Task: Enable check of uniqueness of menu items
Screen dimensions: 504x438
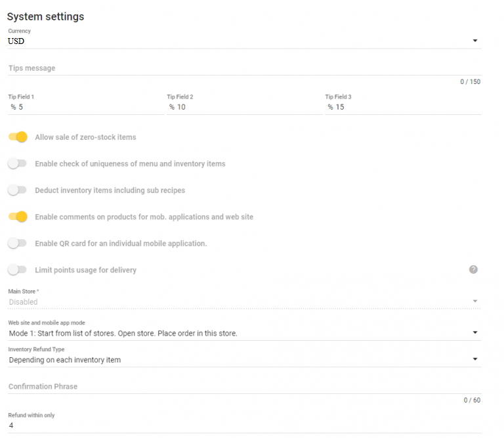Action: click(x=18, y=164)
